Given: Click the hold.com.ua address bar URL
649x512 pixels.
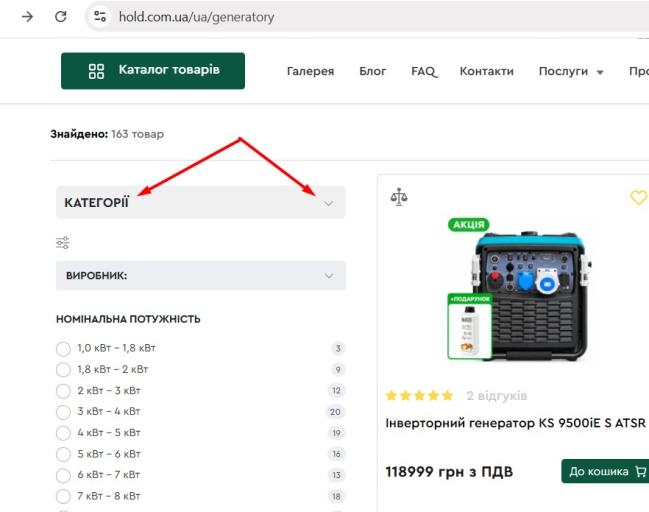Looking at the screenshot, I should (196, 17).
